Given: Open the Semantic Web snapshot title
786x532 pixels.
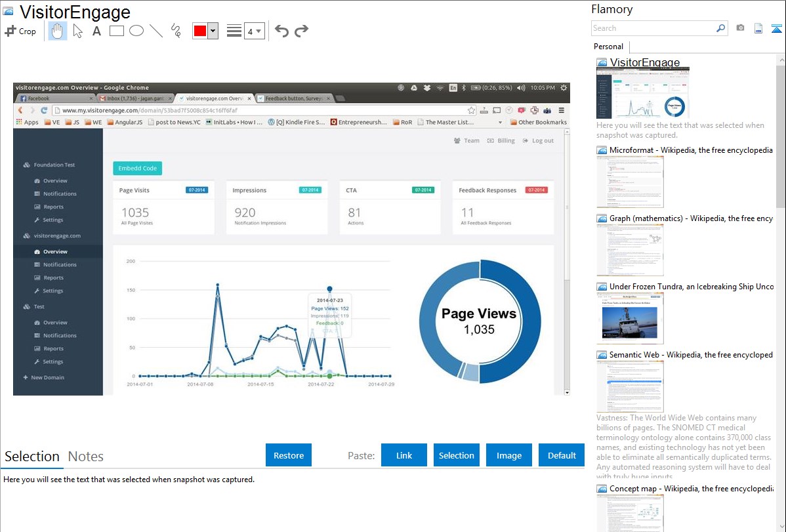Looking at the screenshot, I should pyautogui.click(x=691, y=354).
